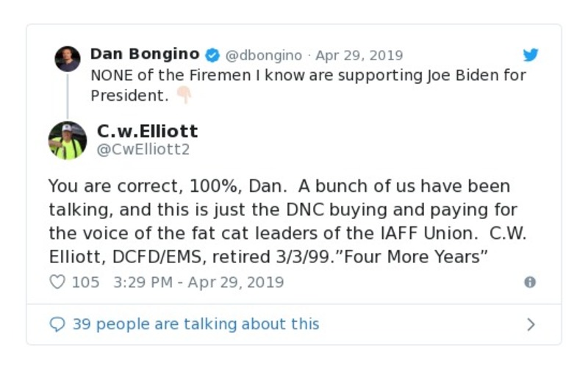The height and width of the screenshot is (369, 588).
Task: Open Dan Bongino's profile picture
Action: coord(68,59)
